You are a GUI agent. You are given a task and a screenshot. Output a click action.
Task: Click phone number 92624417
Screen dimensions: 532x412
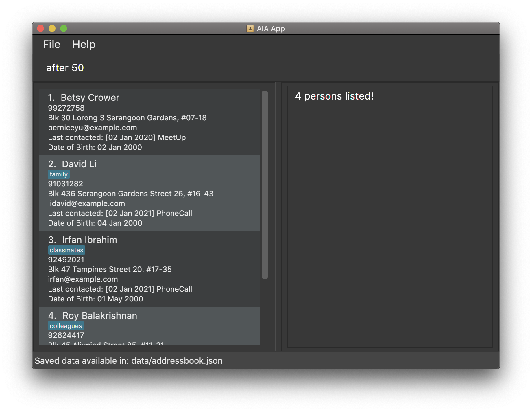(x=66, y=335)
